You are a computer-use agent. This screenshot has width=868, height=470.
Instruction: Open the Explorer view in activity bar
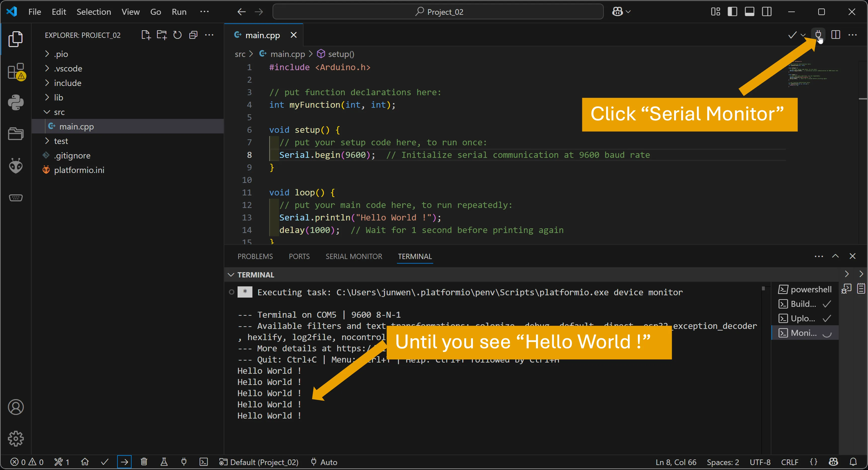tap(16, 39)
